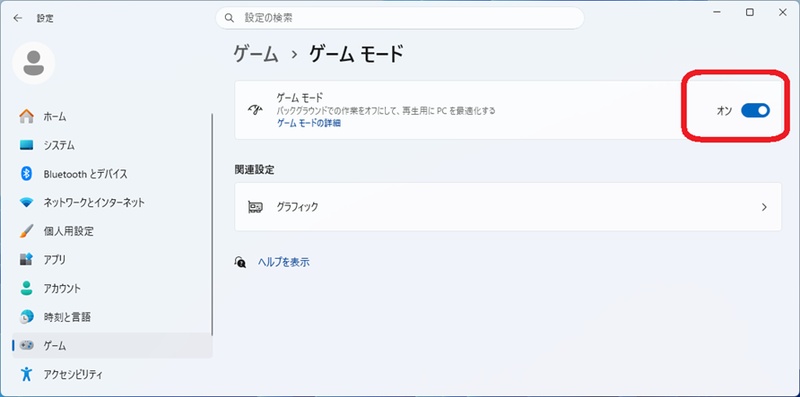Click the user profile avatar
Viewport: 800px width, 397px height.
[x=34, y=63]
